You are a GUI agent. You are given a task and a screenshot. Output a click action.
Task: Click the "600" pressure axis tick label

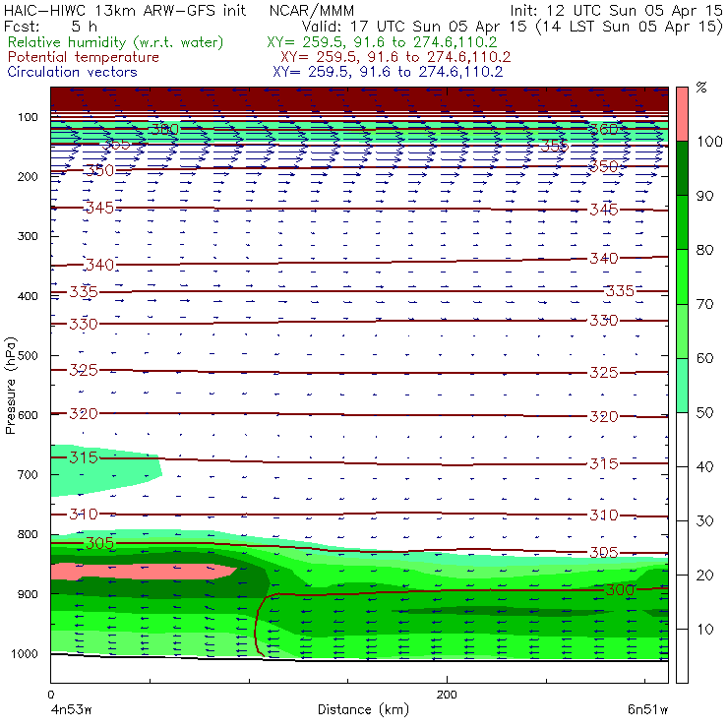[28, 415]
